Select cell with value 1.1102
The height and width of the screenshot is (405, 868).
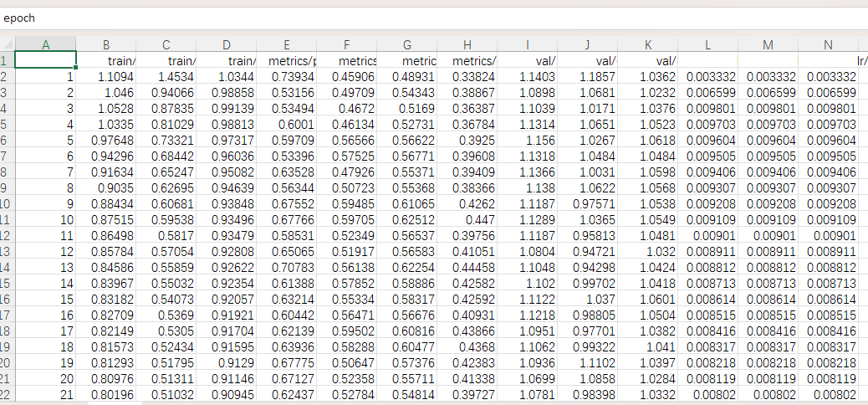pos(587,363)
